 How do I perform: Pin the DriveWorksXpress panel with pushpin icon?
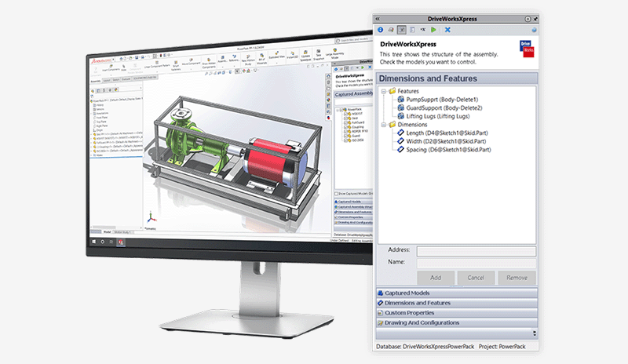(x=535, y=17)
